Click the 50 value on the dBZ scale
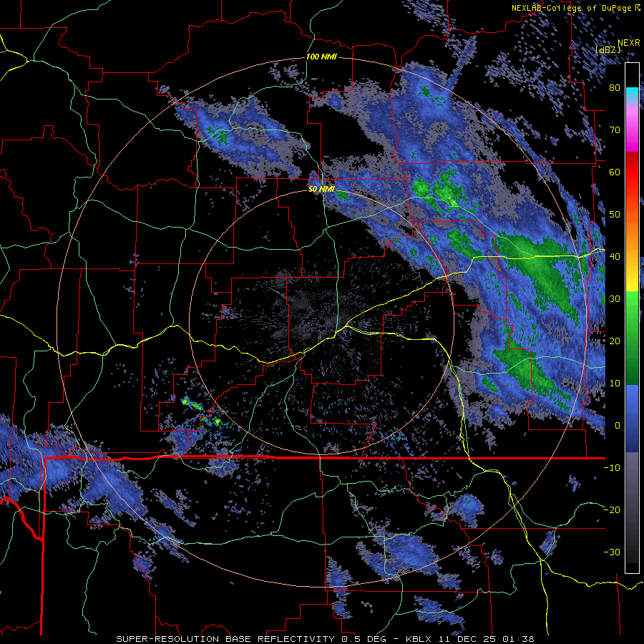The image size is (644, 644). pyautogui.click(x=615, y=215)
